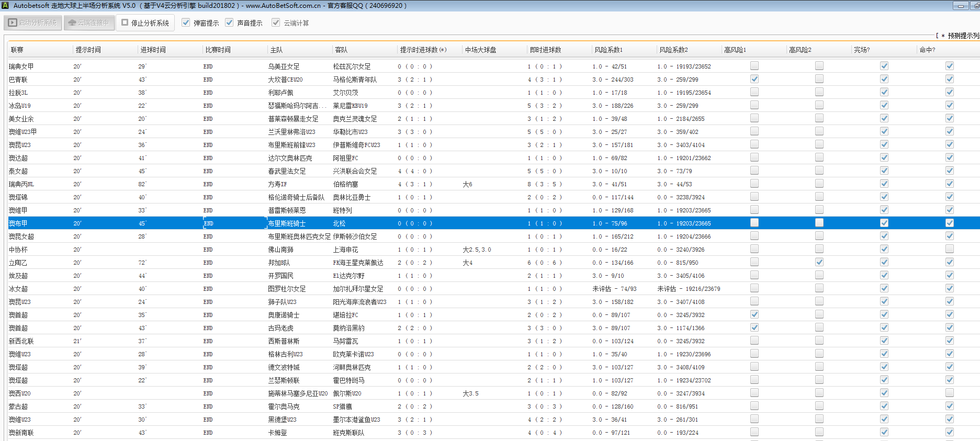Check 命中? box in the 中协杯 row
The image size is (980, 441).
pos(949,249)
